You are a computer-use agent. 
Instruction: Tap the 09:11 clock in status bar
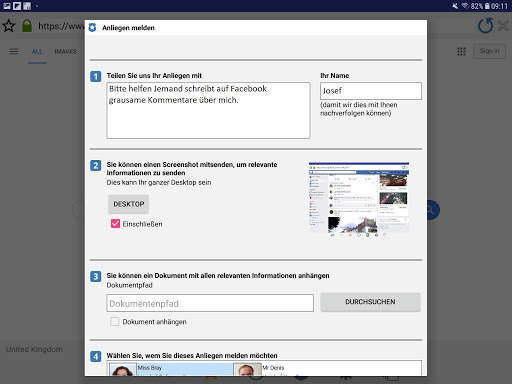499,6
